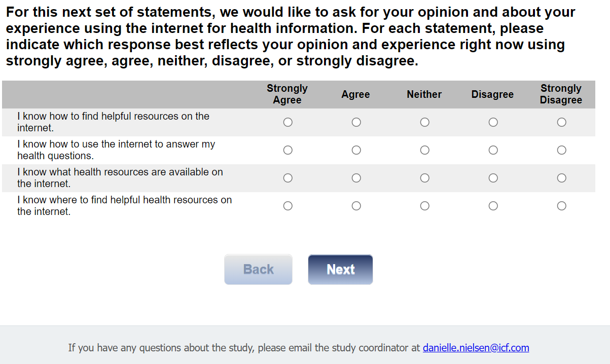
Task: Go Back to the previous page
Action: click(258, 269)
